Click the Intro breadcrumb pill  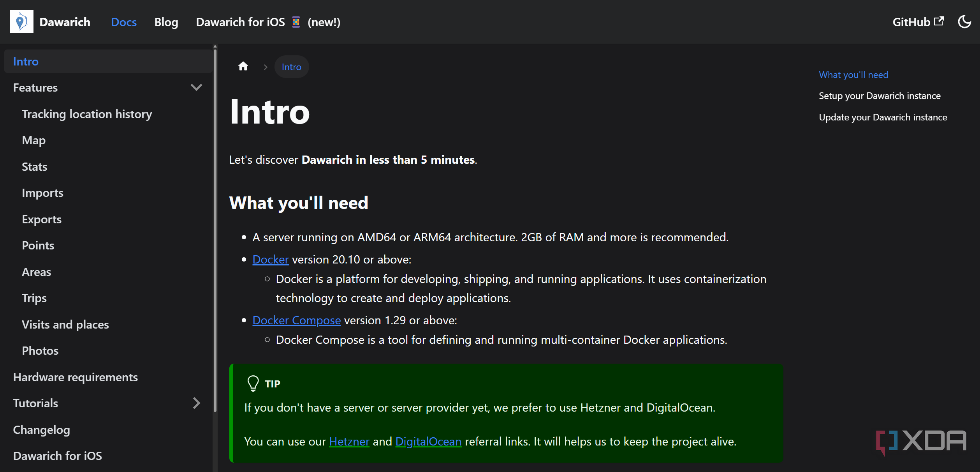(291, 67)
